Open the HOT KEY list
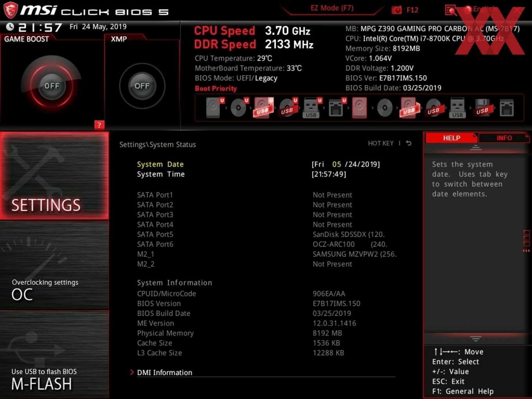 click(x=381, y=143)
